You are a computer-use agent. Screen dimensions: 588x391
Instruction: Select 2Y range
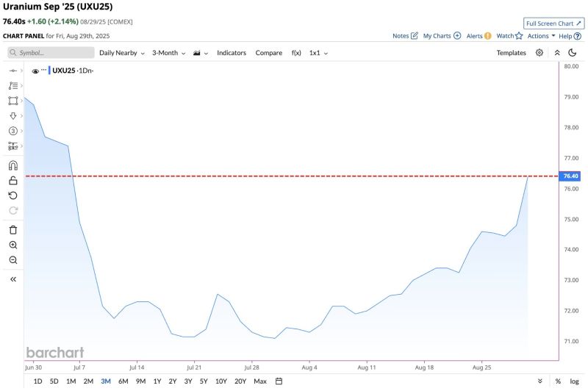coord(173,381)
